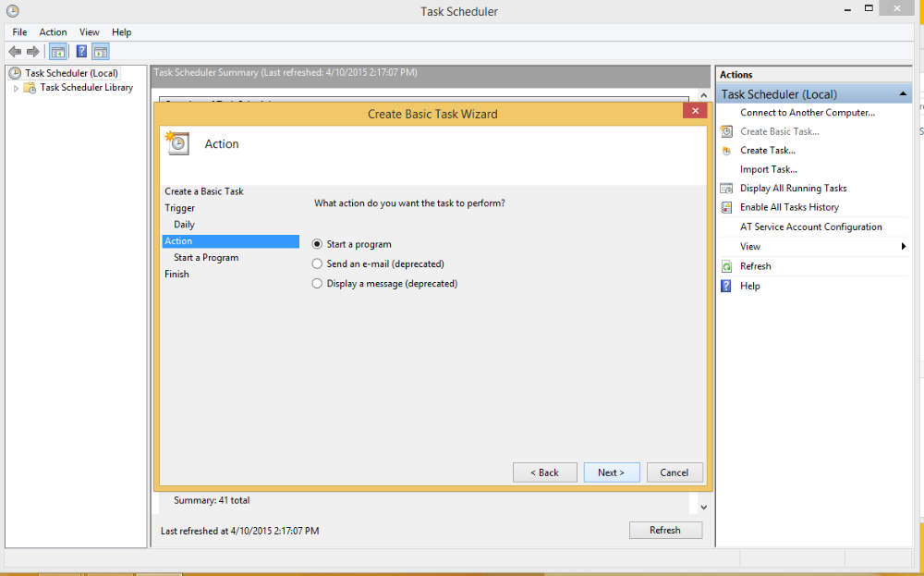Select Start a Program step in wizard sidebar
This screenshot has width=924, height=576.
pyautogui.click(x=206, y=258)
